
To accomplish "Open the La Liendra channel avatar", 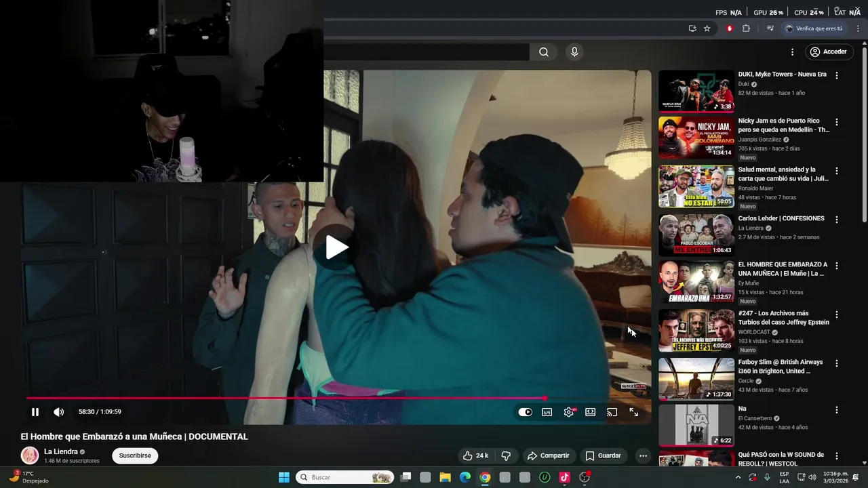I will pos(30,455).
